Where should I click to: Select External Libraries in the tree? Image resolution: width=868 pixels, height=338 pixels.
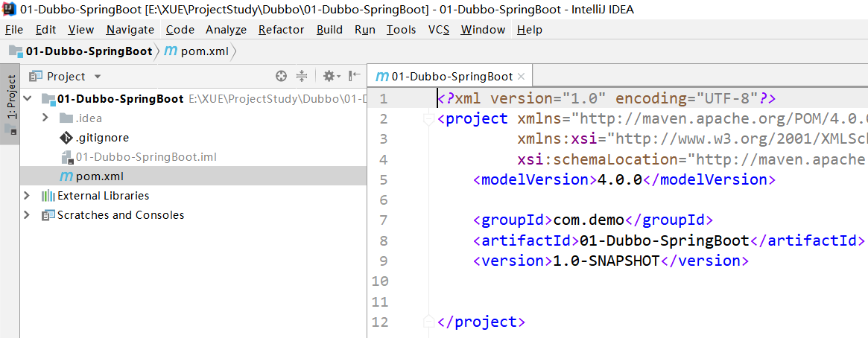point(103,196)
